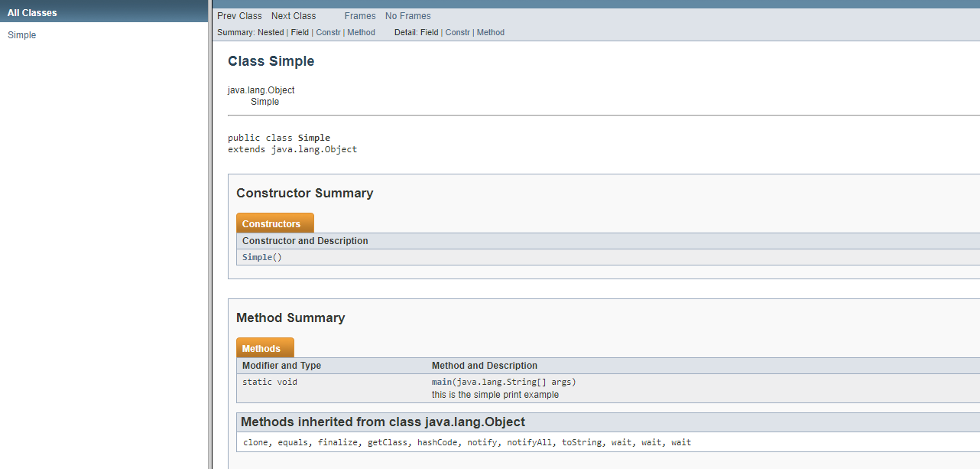Jump to Method in the Summary row
The height and width of the screenshot is (469, 980).
pos(361,33)
